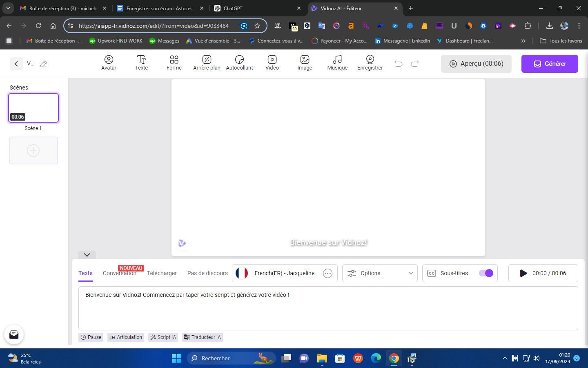Image resolution: width=588 pixels, height=368 pixels.
Task: Select the Texte tool
Action: tap(141, 63)
